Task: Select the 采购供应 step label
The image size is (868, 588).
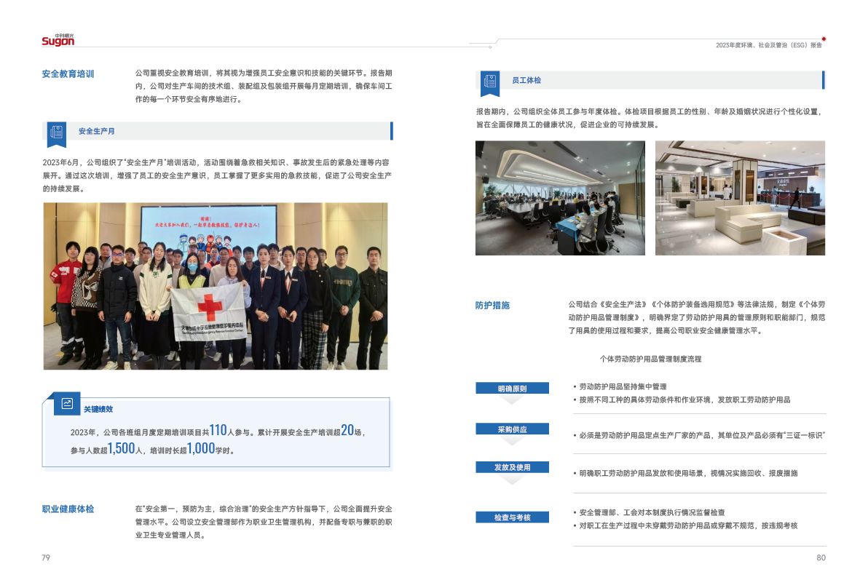Action: [x=512, y=429]
